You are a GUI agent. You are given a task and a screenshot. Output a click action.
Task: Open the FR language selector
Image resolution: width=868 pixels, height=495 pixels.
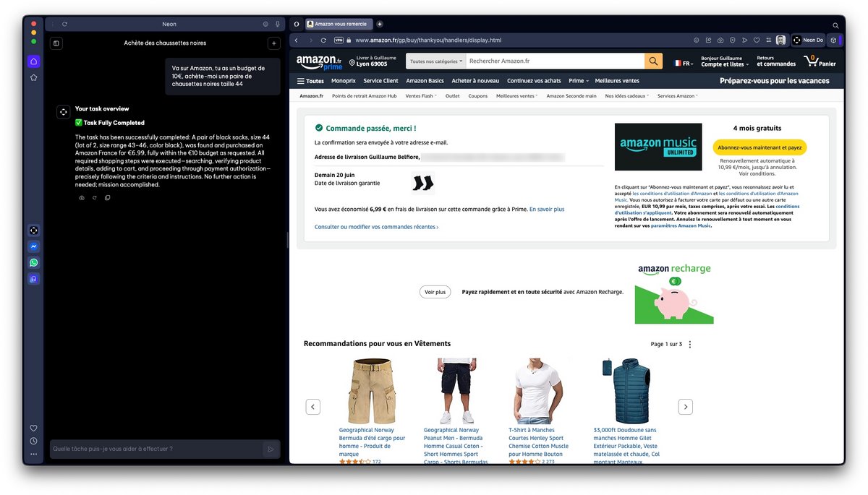click(684, 63)
